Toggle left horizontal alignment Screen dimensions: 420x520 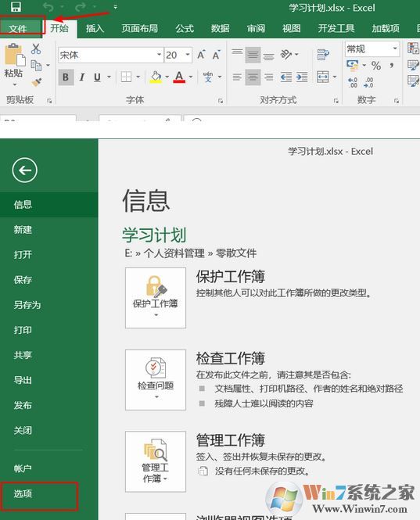click(237, 77)
